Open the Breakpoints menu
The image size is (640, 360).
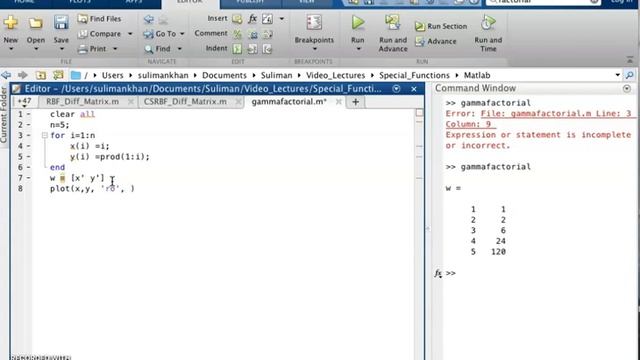click(314, 33)
